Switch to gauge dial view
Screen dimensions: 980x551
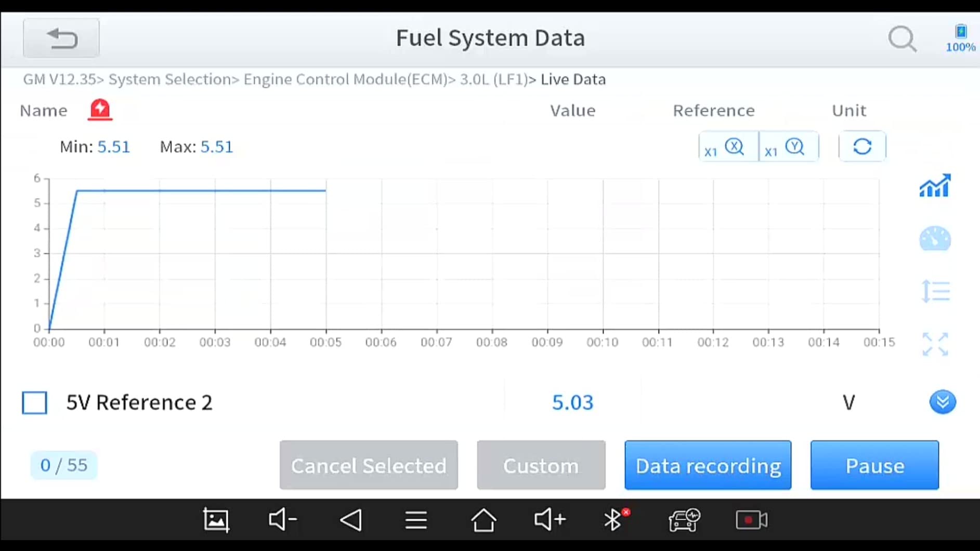[x=935, y=239]
